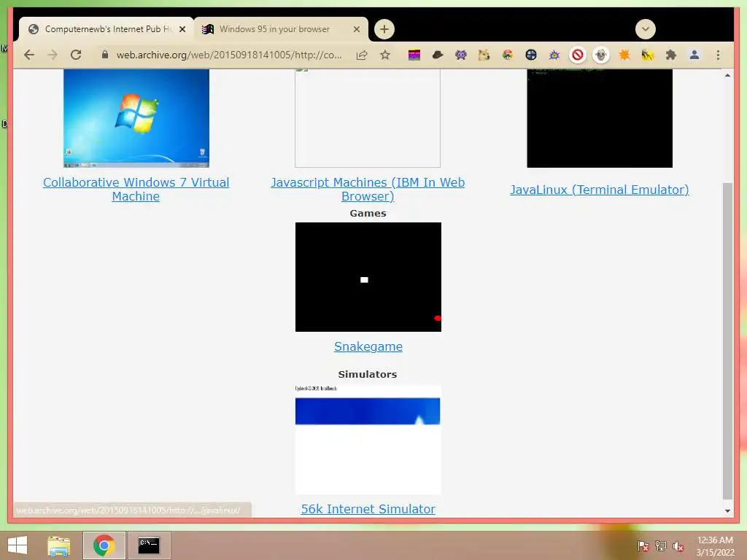
Task: Click the 56k Internet Simulator thumbnail
Action: click(x=368, y=440)
